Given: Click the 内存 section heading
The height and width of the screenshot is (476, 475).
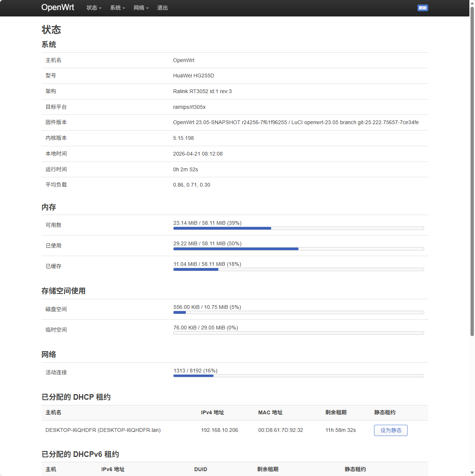Looking at the screenshot, I should [49, 207].
